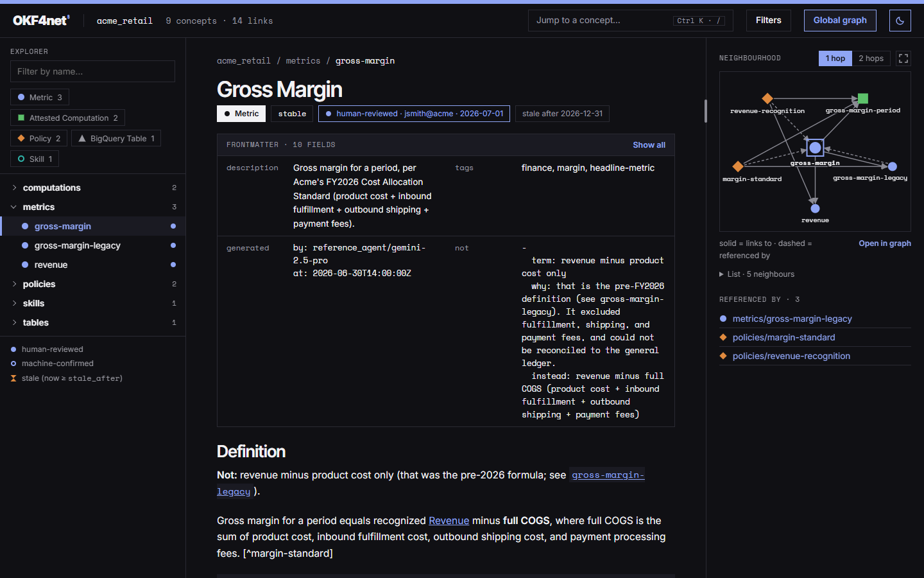Screen dimensions: 924x578
Task: Click 9 concepts 14 links counter
Action: click(219, 21)
